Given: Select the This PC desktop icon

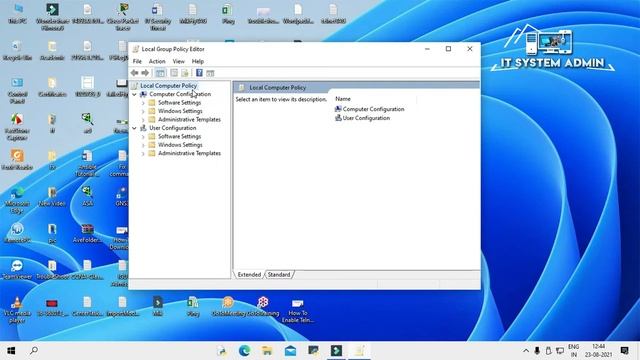Looking at the screenshot, I should 17,13.
